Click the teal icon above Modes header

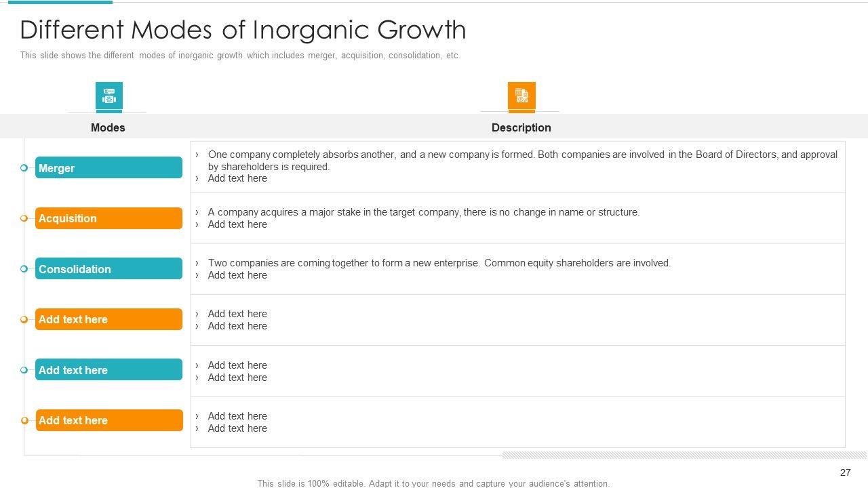pyautogui.click(x=108, y=96)
